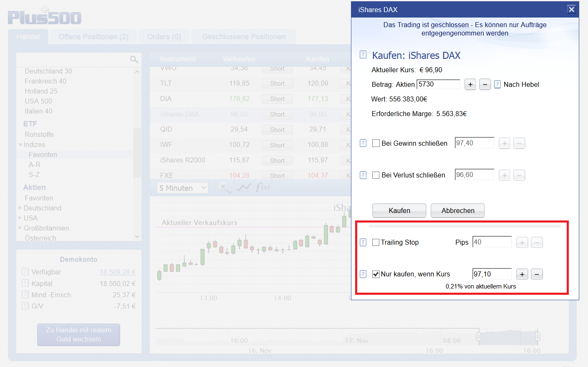Open help icon for Trailing Stop
588x367 pixels.
(x=363, y=242)
